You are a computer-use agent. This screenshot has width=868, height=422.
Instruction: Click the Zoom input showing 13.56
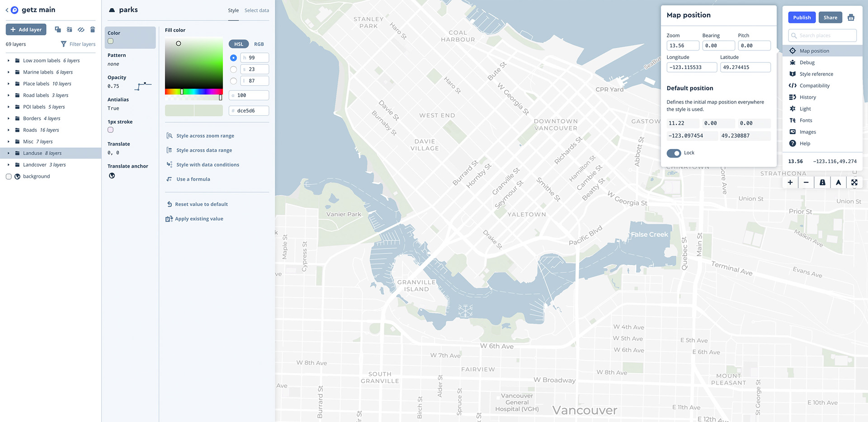683,46
